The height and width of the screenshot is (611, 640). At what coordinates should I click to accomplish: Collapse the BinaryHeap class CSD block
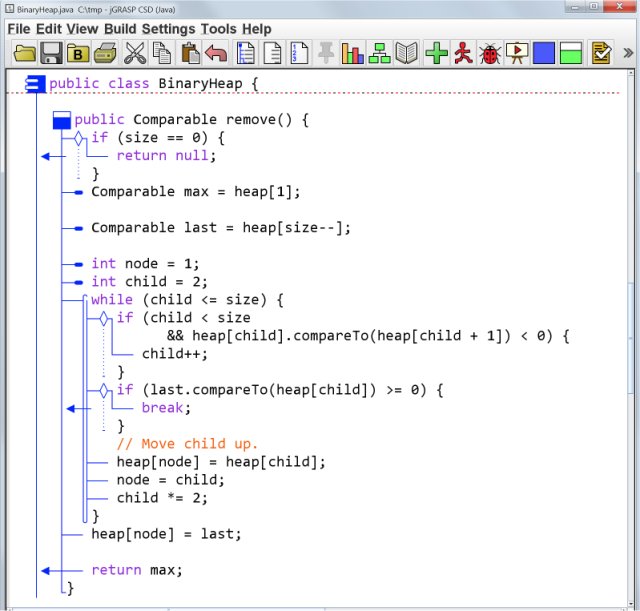(x=33, y=84)
